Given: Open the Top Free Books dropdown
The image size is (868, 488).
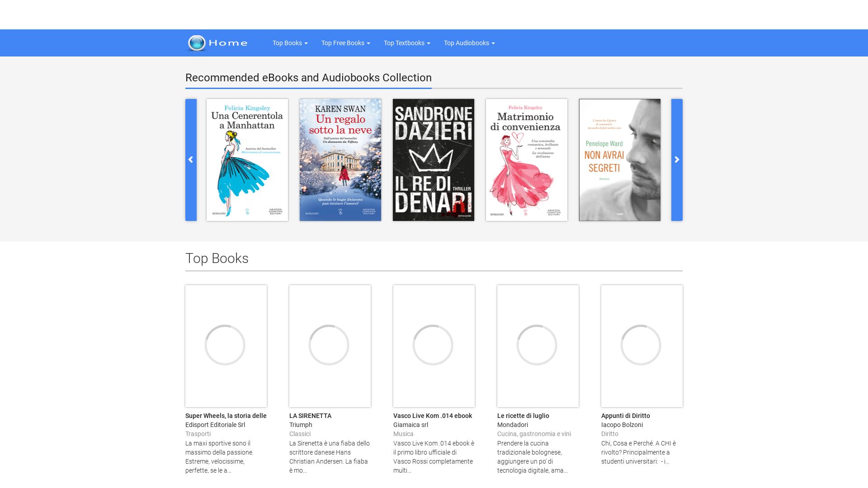Looking at the screenshot, I should pos(345,43).
